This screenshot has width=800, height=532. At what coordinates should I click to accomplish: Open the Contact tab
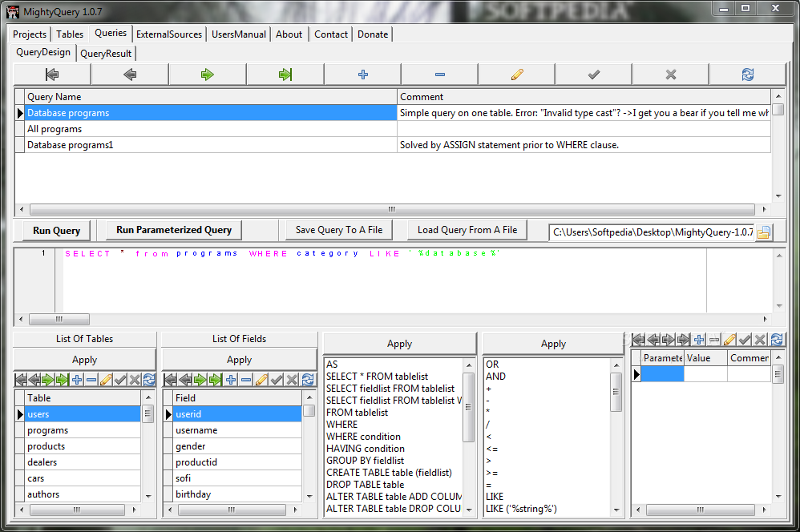pyautogui.click(x=330, y=34)
